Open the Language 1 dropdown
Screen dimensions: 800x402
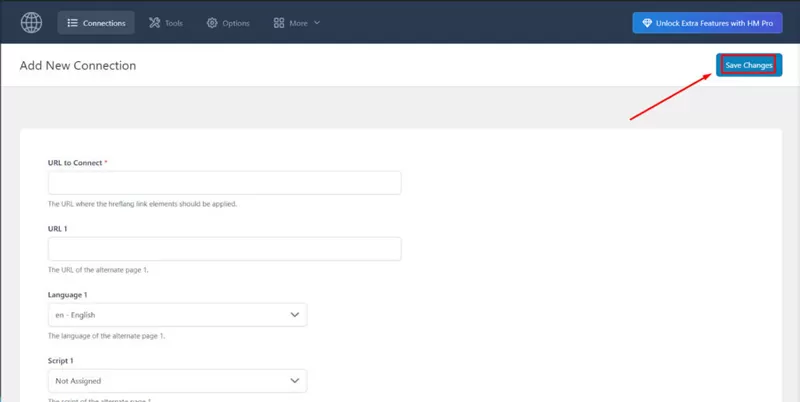(x=177, y=315)
